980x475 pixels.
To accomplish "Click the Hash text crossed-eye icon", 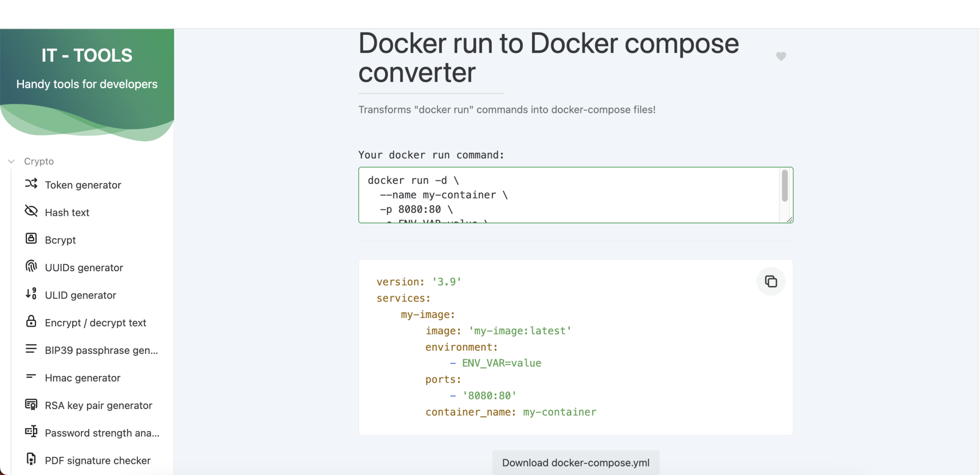I will 31,211.
